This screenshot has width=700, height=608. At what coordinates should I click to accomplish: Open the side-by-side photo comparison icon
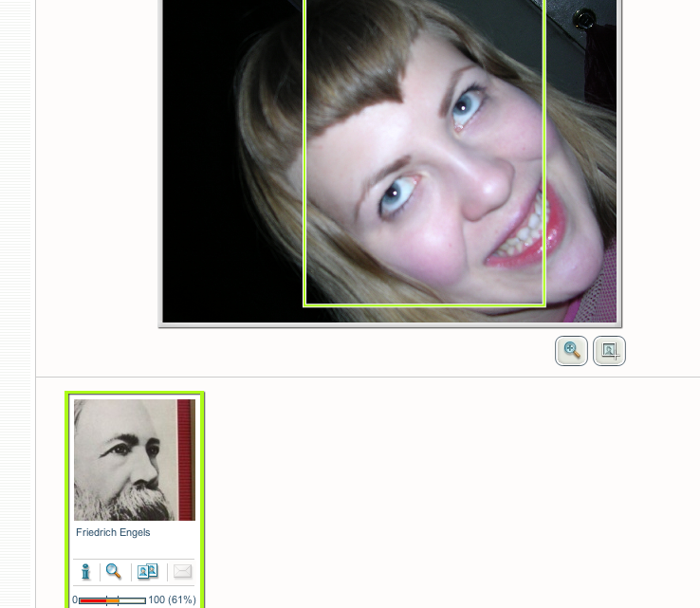coord(148,571)
